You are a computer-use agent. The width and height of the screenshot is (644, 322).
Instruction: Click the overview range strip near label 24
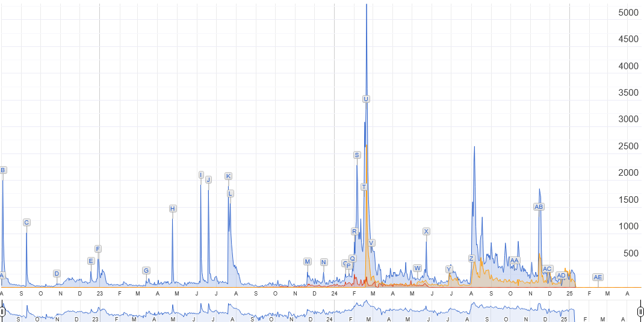pos(329,312)
